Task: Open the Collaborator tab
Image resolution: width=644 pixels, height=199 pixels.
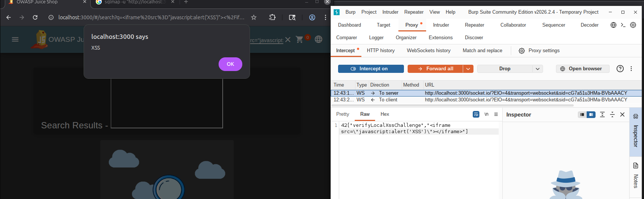Action: (513, 25)
